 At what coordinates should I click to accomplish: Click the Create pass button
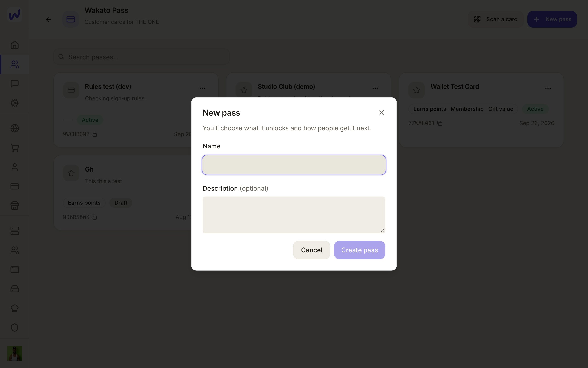pos(359,250)
